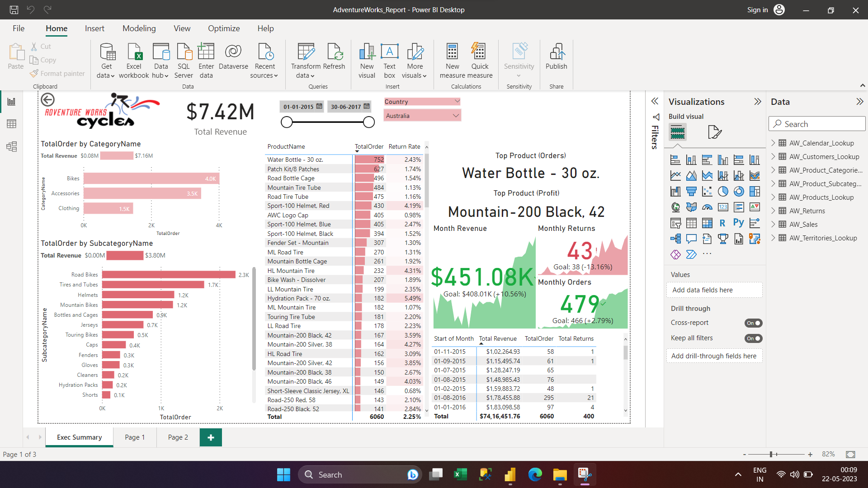
Task: Toggle Cross-report drill through switch
Action: click(x=753, y=323)
